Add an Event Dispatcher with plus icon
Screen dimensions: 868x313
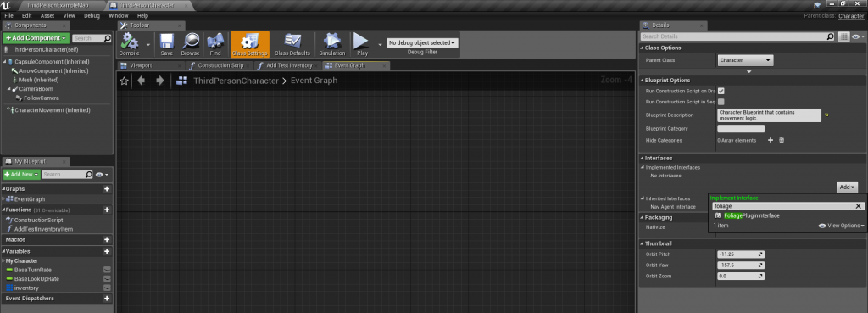click(107, 299)
